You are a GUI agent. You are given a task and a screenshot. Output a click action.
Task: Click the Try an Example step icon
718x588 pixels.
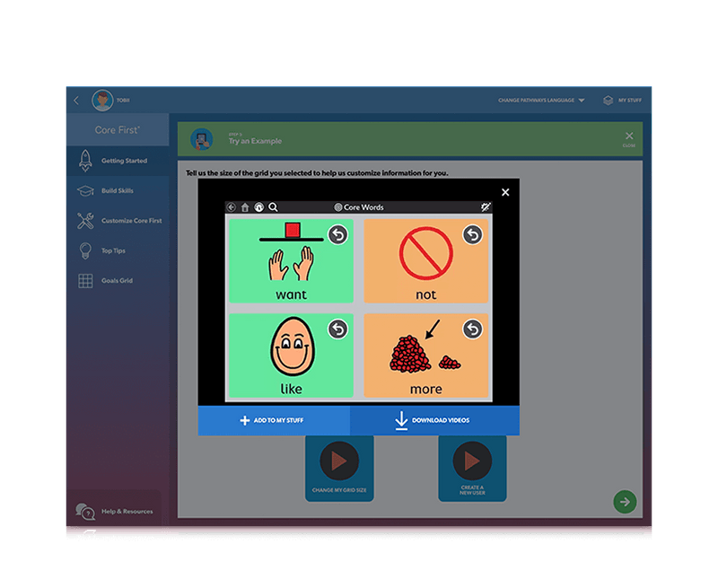(x=201, y=139)
